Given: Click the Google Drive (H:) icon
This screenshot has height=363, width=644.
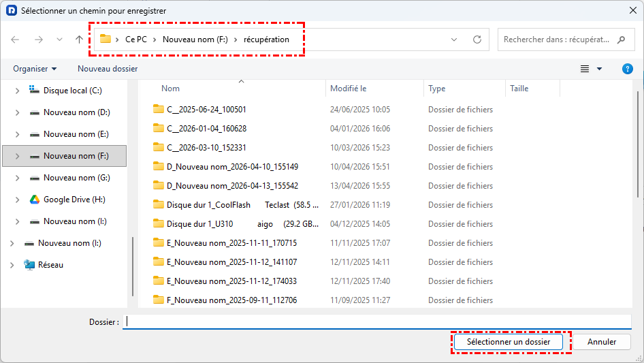Looking at the screenshot, I should pyautogui.click(x=35, y=200).
